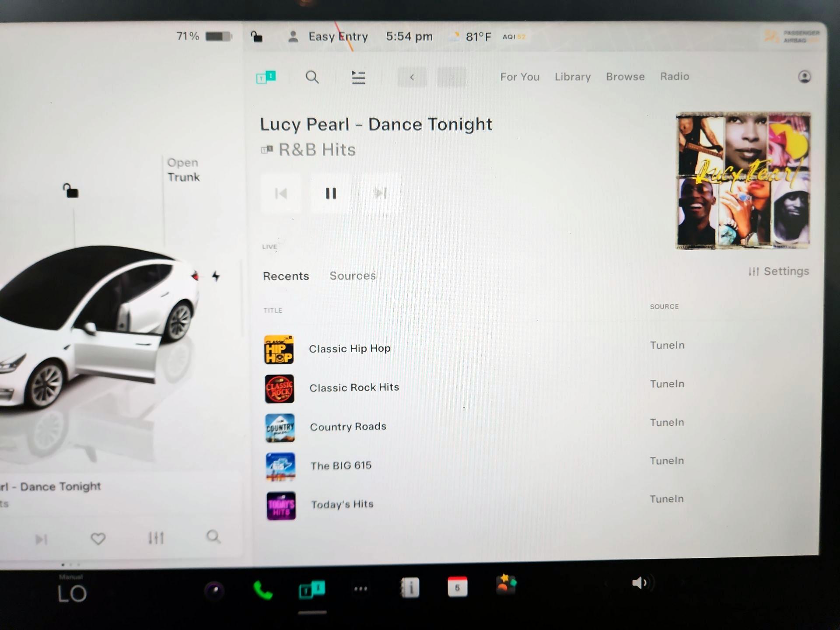Select the Recents tab
This screenshot has width=840, height=630.
(286, 276)
